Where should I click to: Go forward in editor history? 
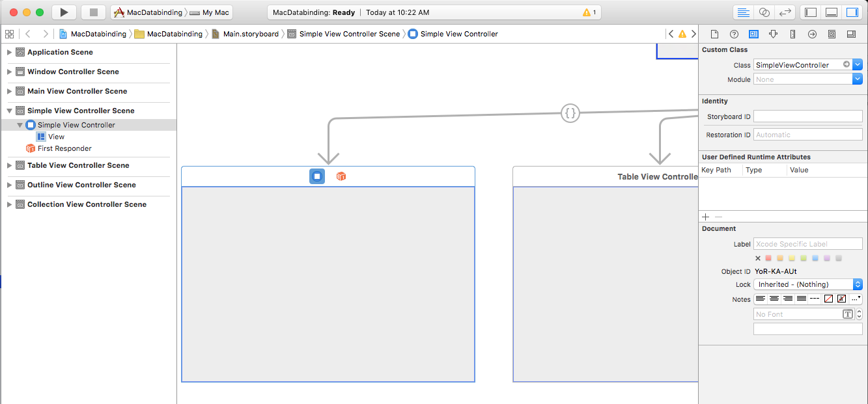pyautogui.click(x=45, y=34)
